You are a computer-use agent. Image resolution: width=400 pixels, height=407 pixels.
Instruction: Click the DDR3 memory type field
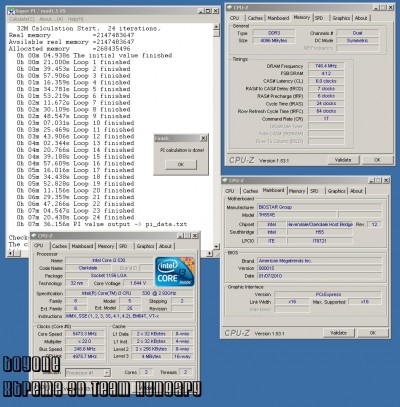[274, 33]
